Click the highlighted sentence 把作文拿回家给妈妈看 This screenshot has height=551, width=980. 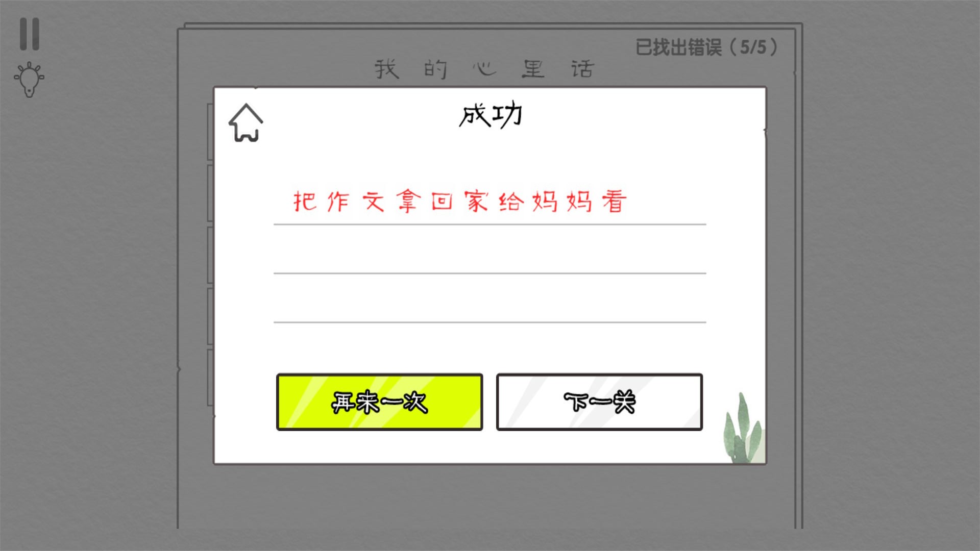(459, 201)
